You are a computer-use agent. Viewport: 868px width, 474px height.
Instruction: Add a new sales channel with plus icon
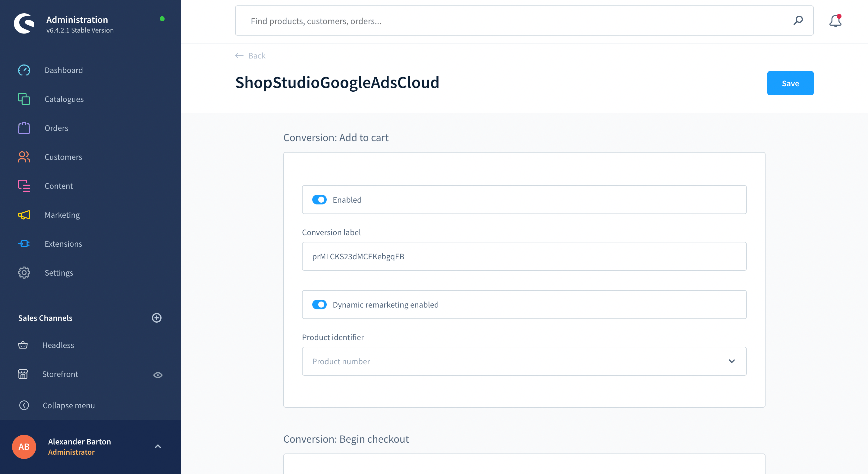(x=157, y=318)
